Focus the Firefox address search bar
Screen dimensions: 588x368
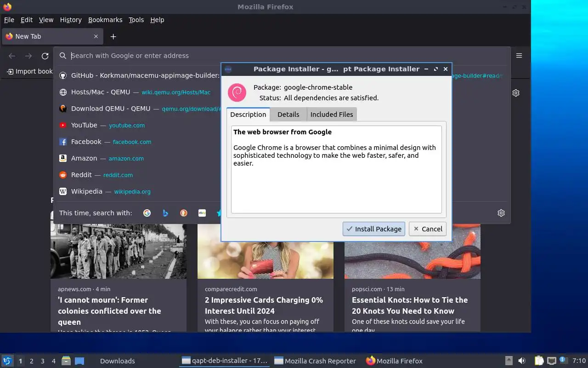[x=282, y=56]
